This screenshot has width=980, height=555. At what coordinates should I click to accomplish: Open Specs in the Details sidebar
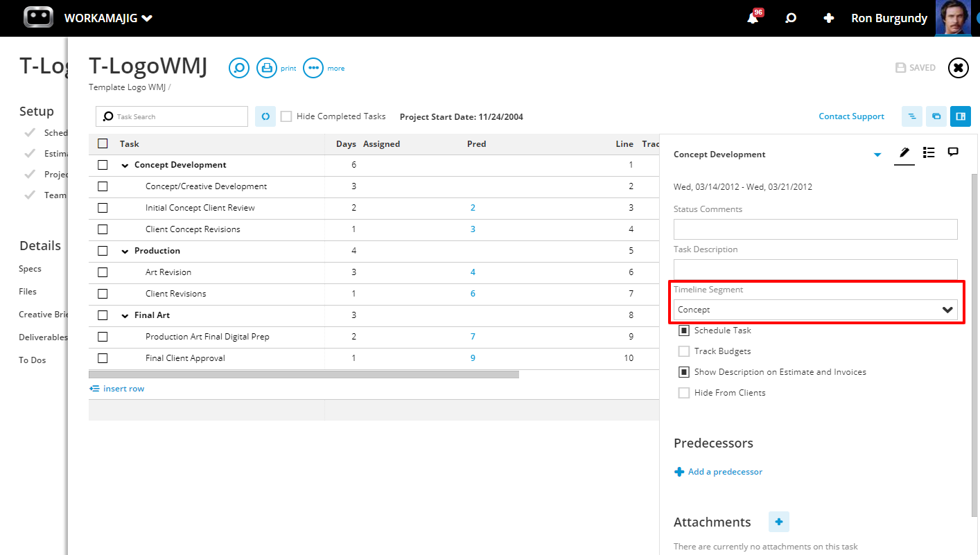click(30, 269)
